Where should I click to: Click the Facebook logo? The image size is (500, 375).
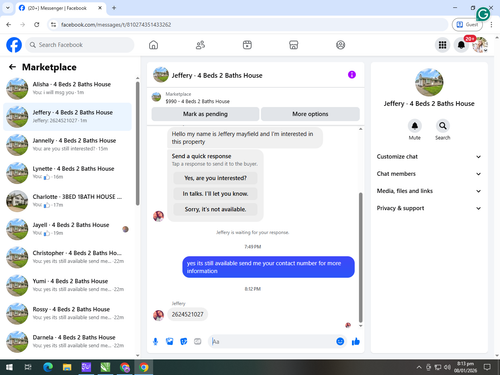(x=14, y=45)
